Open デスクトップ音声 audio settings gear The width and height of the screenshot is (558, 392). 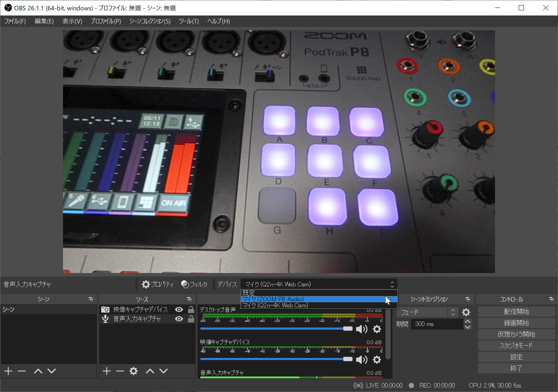click(x=377, y=329)
